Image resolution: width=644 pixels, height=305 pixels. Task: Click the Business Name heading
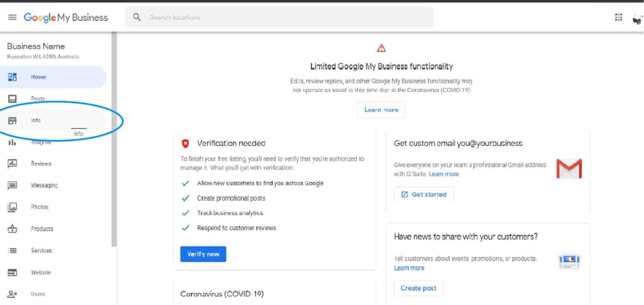36,47
